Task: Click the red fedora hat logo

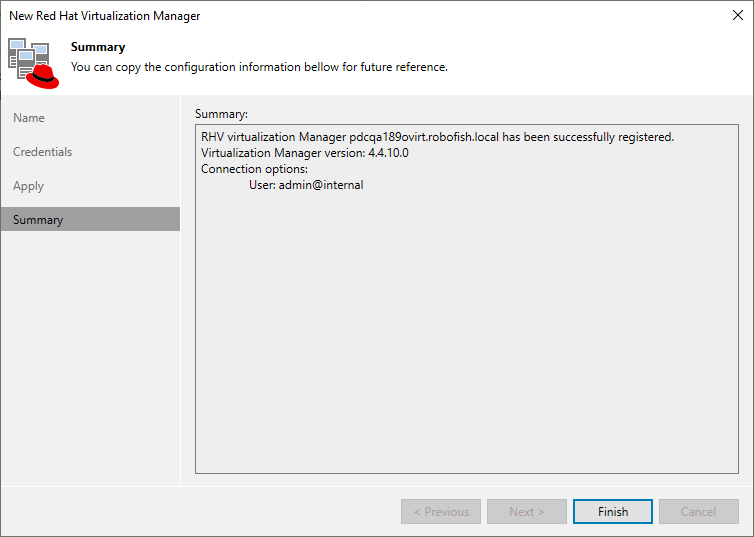Action: [x=41, y=73]
